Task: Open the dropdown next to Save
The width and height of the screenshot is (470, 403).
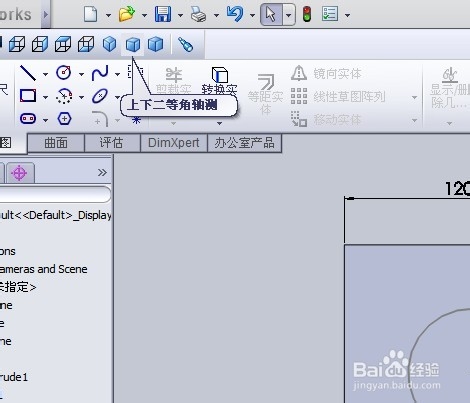Action: [180, 15]
